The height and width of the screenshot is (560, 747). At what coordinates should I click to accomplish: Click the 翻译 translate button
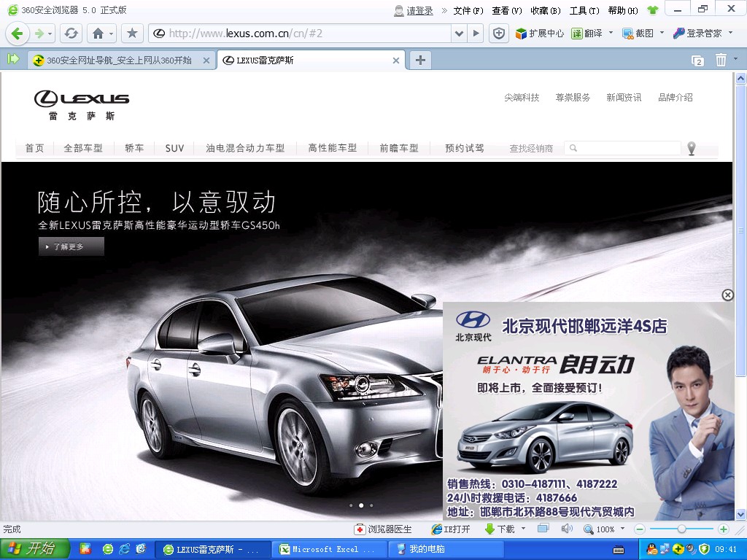point(587,34)
